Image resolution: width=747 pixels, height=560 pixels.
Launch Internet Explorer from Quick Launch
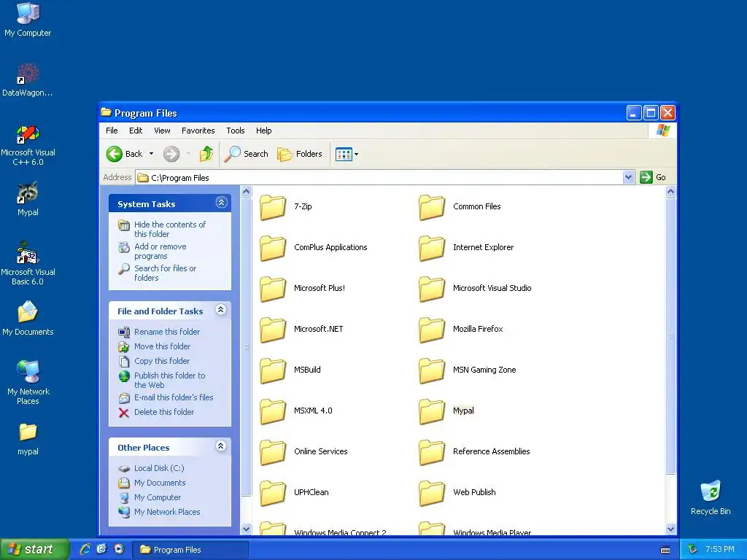tap(85, 549)
